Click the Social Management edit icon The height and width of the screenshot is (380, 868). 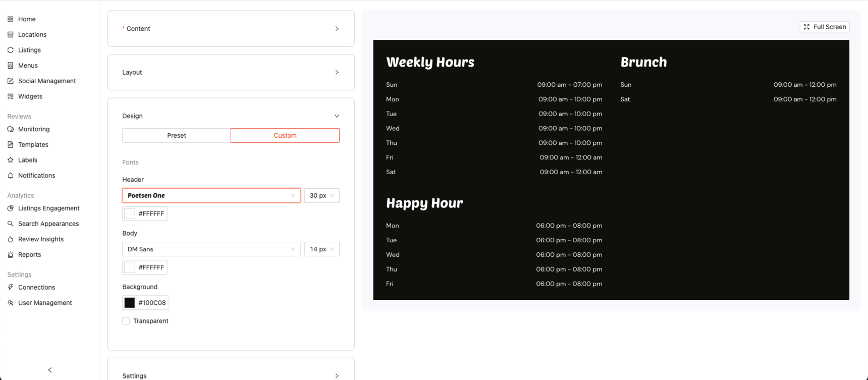[x=11, y=81]
